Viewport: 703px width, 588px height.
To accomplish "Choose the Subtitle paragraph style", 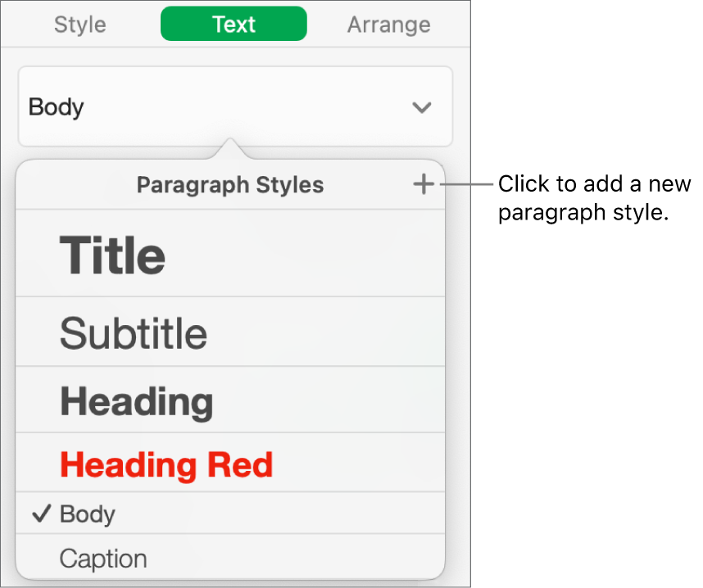I will [x=134, y=333].
